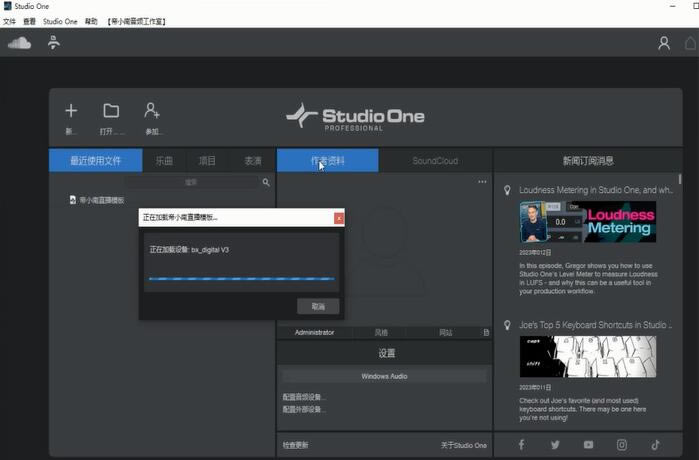Click the search magnifier icon in recent files
Image resolution: width=699 pixels, height=460 pixels.
pos(266,182)
